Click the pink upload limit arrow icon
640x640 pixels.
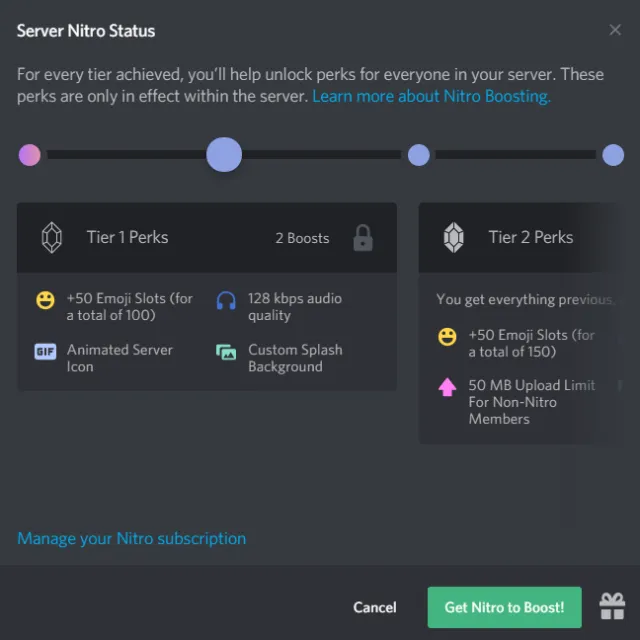coord(448,387)
